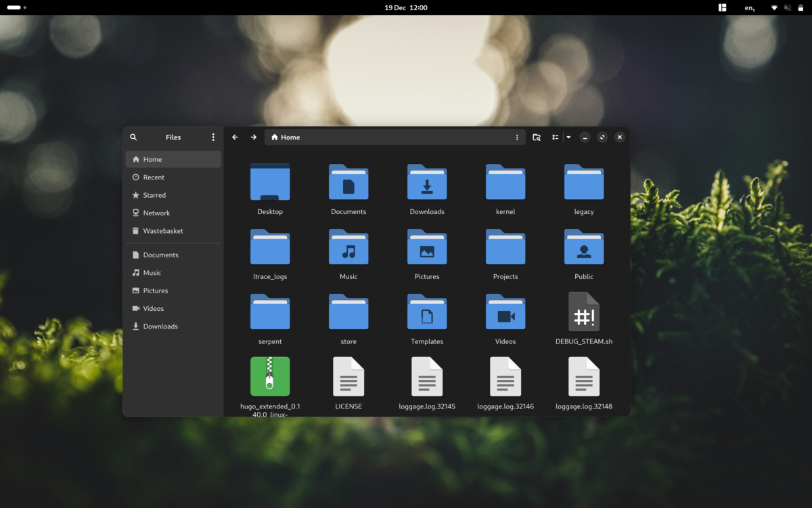
Task: Select the keyboard layout indicator en₁
Action: [748, 7]
